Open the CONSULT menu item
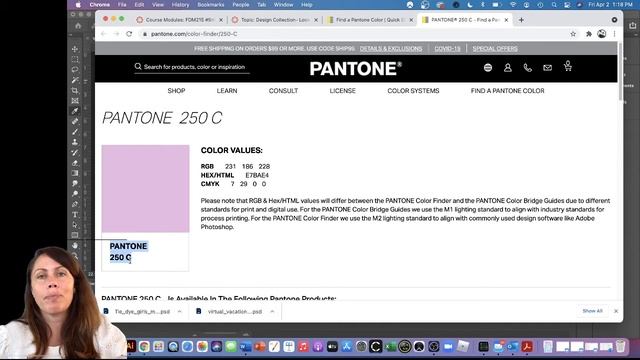The height and width of the screenshot is (360, 640). [283, 91]
